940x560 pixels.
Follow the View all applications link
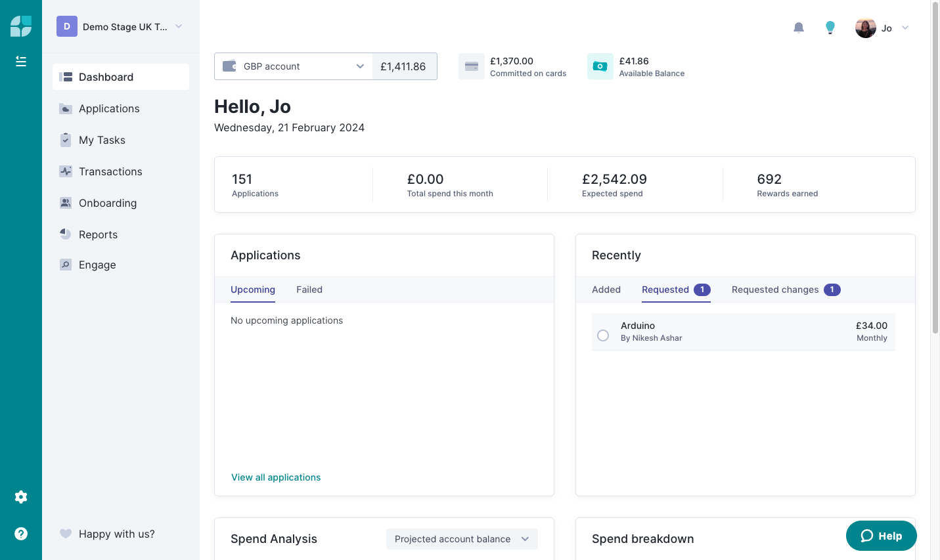276,477
